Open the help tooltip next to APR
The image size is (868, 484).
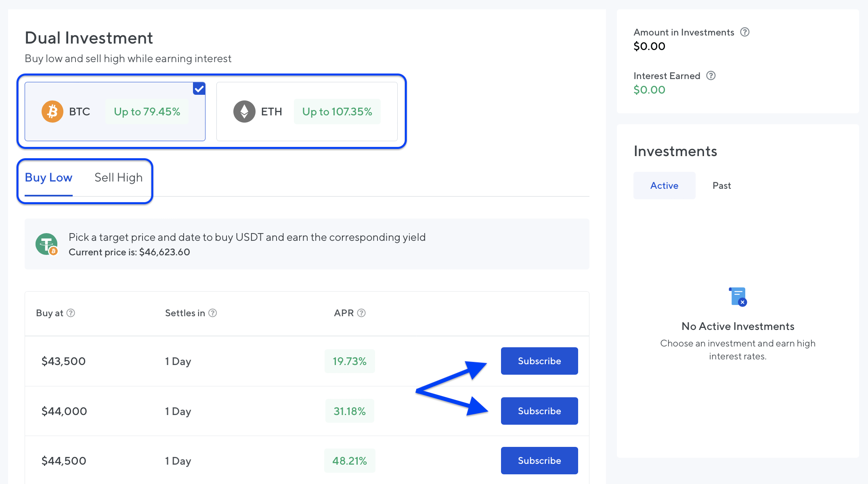tap(361, 313)
